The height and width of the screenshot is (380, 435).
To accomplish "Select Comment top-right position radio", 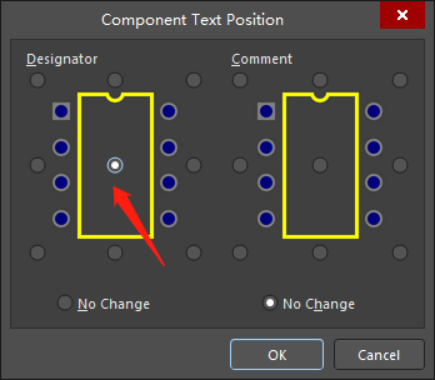I will (x=400, y=80).
